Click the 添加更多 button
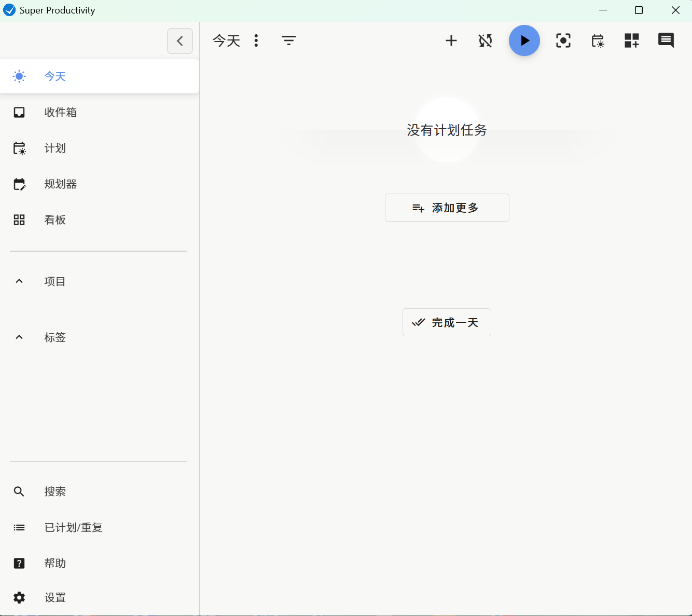 pos(447,208)
